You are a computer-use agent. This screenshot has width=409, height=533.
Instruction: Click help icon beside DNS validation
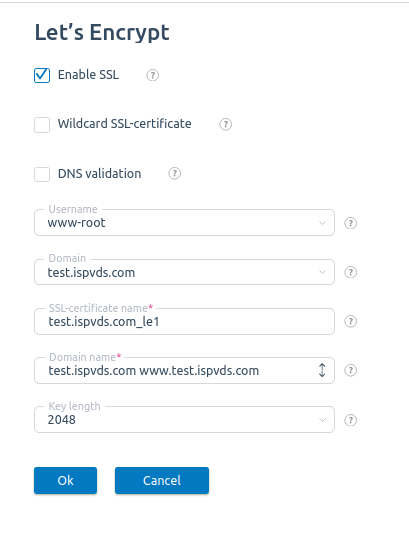point(174,174)
